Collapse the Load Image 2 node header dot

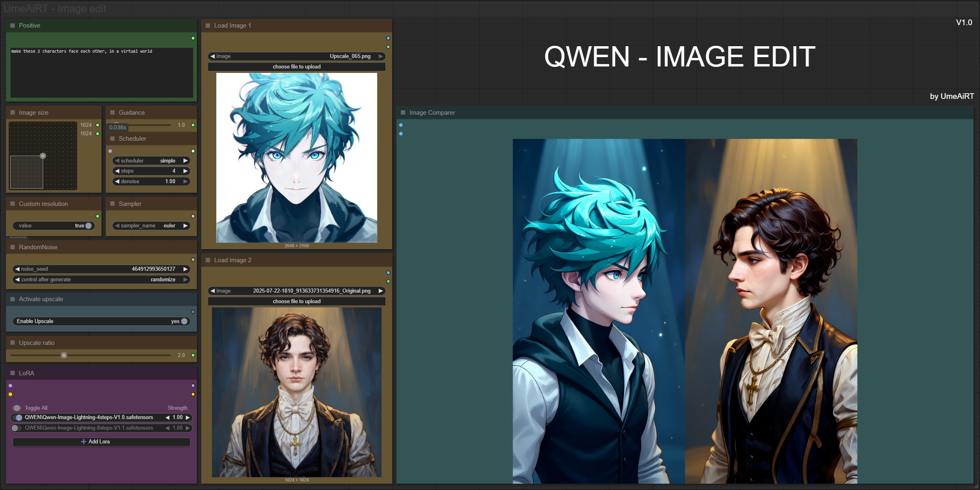[208, 260]
